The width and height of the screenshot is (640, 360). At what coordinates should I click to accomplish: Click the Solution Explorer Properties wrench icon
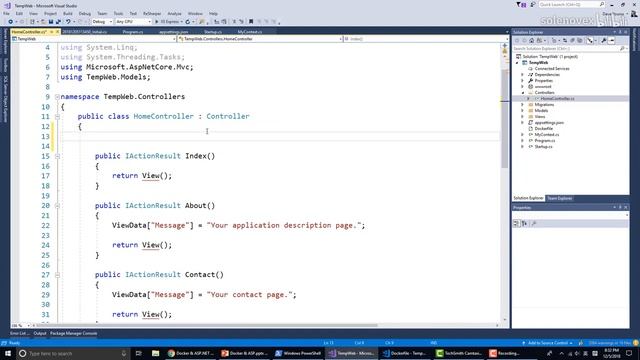604,40
